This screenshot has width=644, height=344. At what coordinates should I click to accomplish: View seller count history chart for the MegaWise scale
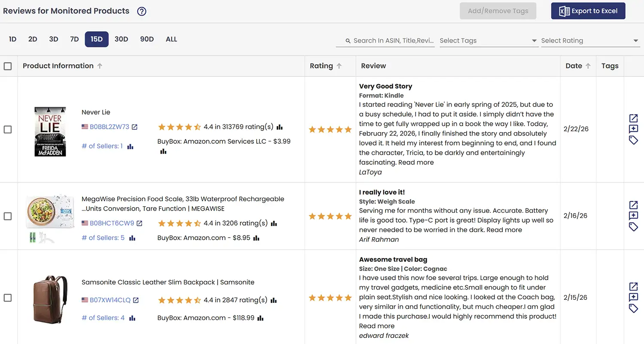pyautogui.click(x=132, y=238)
